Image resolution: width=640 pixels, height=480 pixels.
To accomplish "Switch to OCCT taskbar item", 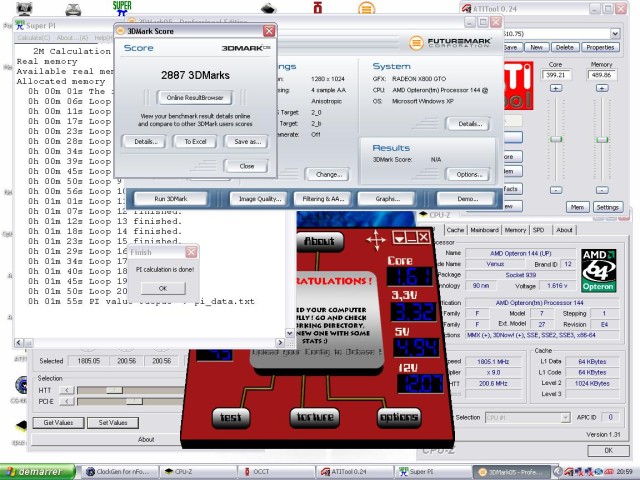I will (276, 472).
